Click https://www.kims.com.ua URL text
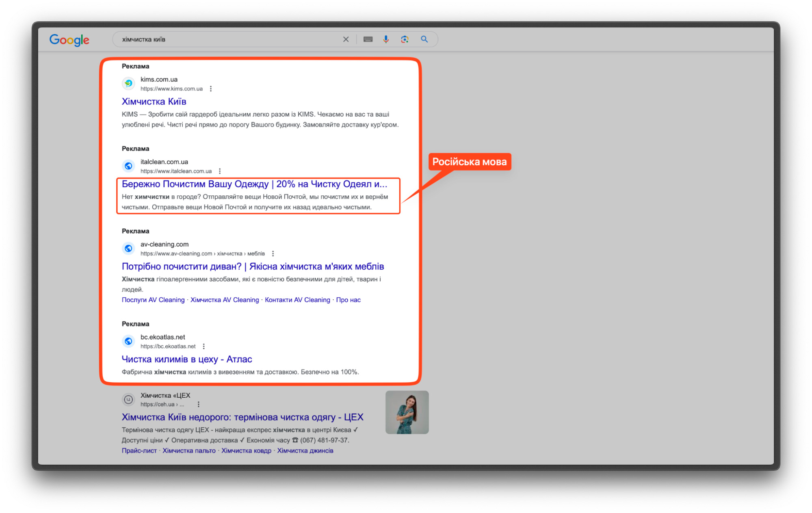 point(171,89)
